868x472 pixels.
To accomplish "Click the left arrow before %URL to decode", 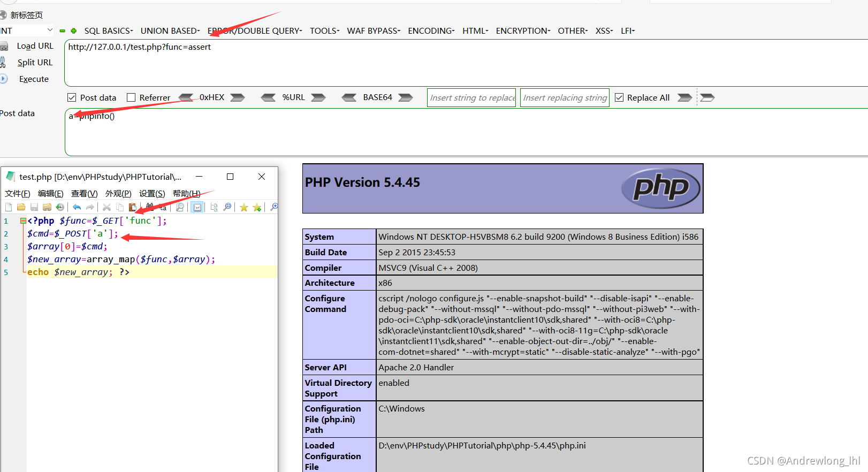I will 268,97.
